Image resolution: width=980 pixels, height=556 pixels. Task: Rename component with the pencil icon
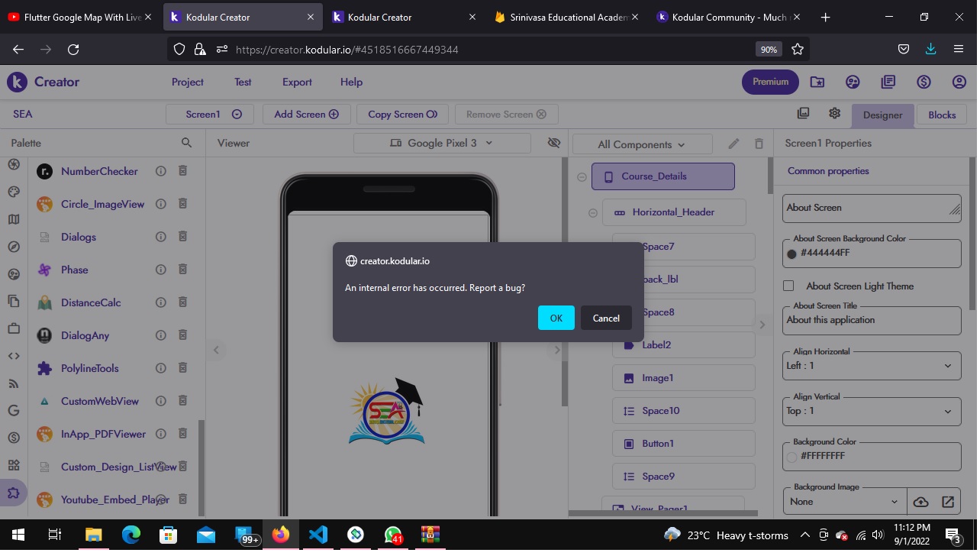(733, 144)
